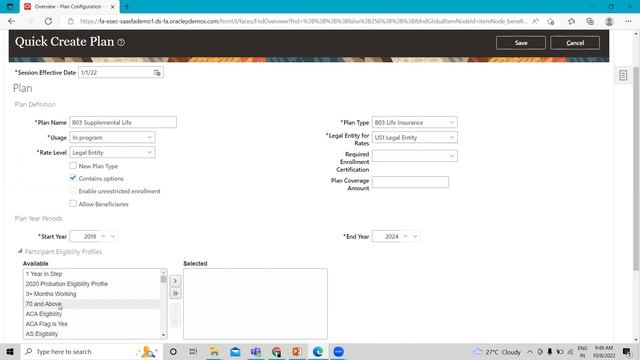This screenshot has width=640, height=360.
Task: Open File Explorer from taskbar
Action: tap(214, 351)
